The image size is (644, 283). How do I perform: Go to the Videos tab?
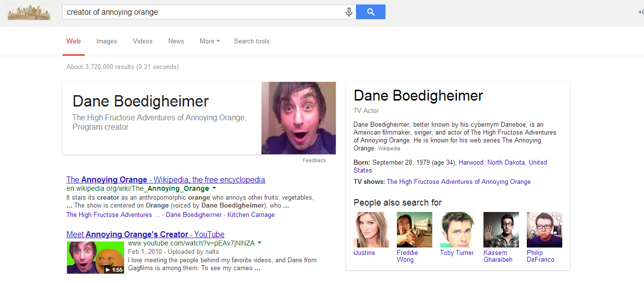[x=142, y=41]
